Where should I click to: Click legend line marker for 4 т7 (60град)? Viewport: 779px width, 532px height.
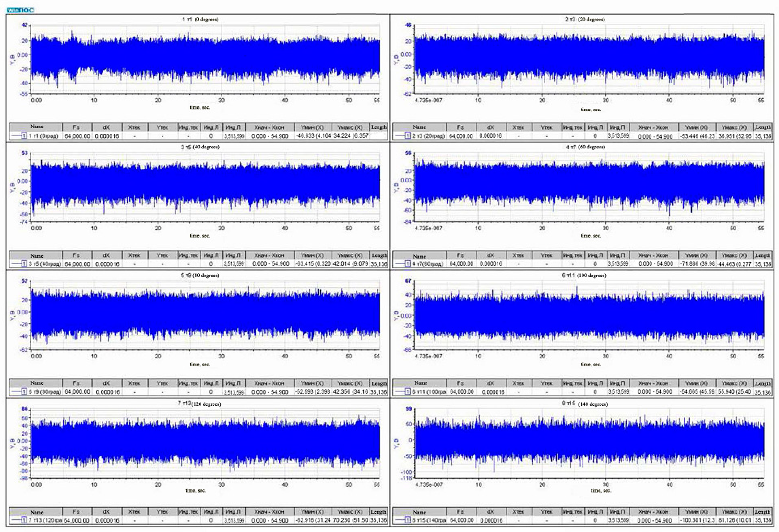click(x=403, y=264)
